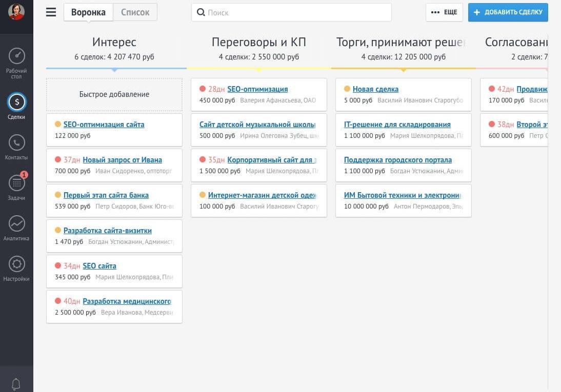Switch to the Воронка tab

coord(88,12)
